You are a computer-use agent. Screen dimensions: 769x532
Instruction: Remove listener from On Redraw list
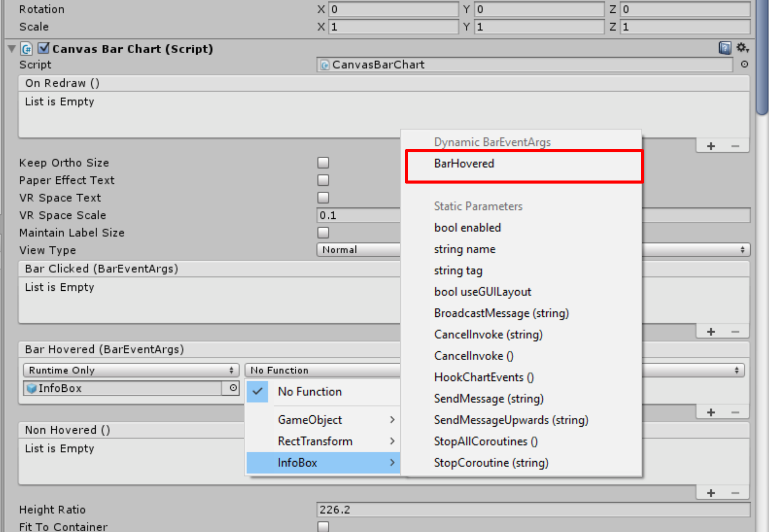[735, 146]
